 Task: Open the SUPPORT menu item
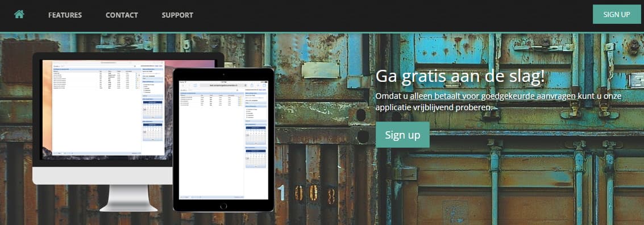coord(177,15)
